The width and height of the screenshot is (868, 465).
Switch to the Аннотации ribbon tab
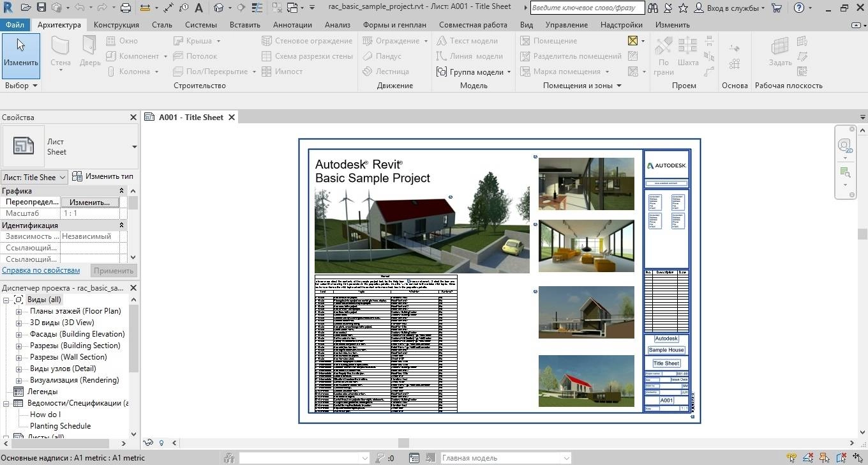pos(292,25)
